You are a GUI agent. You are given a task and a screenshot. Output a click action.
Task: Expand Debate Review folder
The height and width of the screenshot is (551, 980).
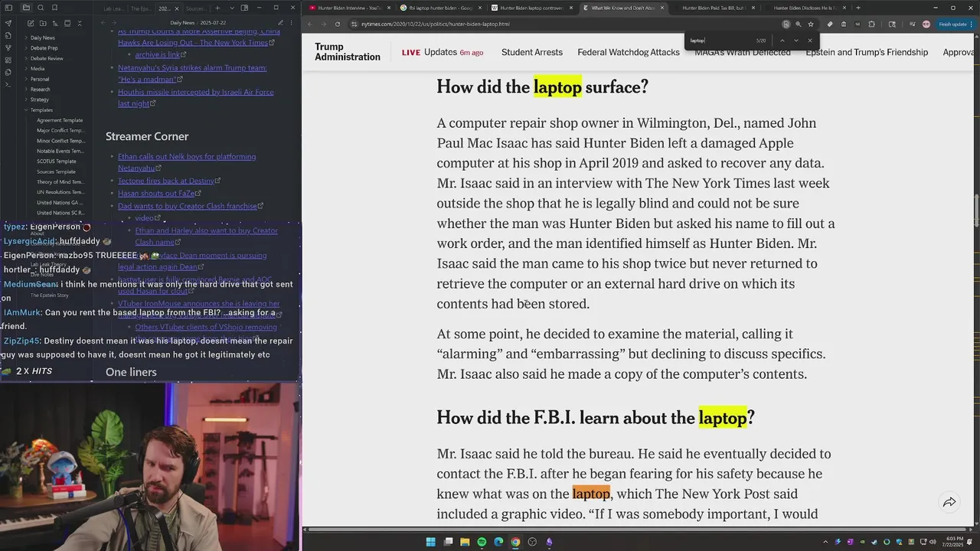click(47, 58)
